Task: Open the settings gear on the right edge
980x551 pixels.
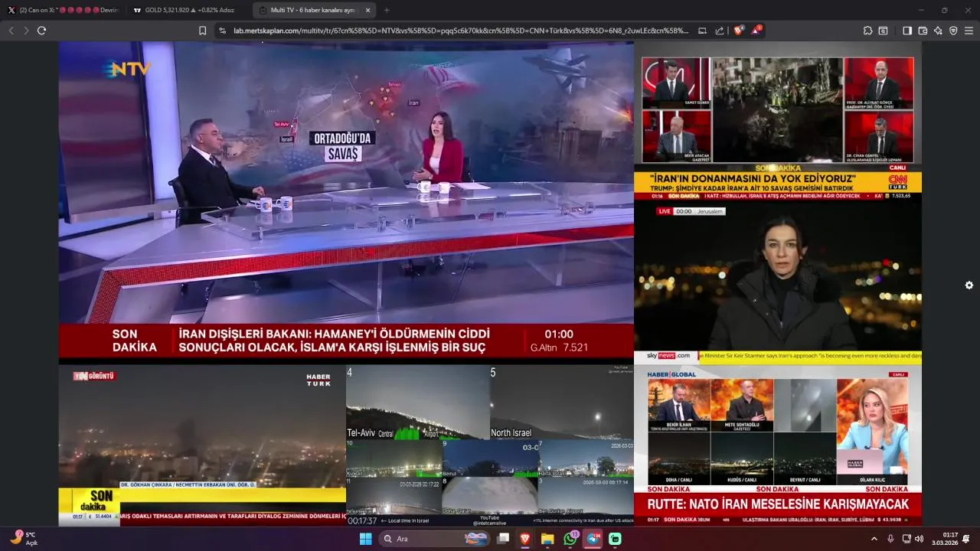Action: (969, 285)
